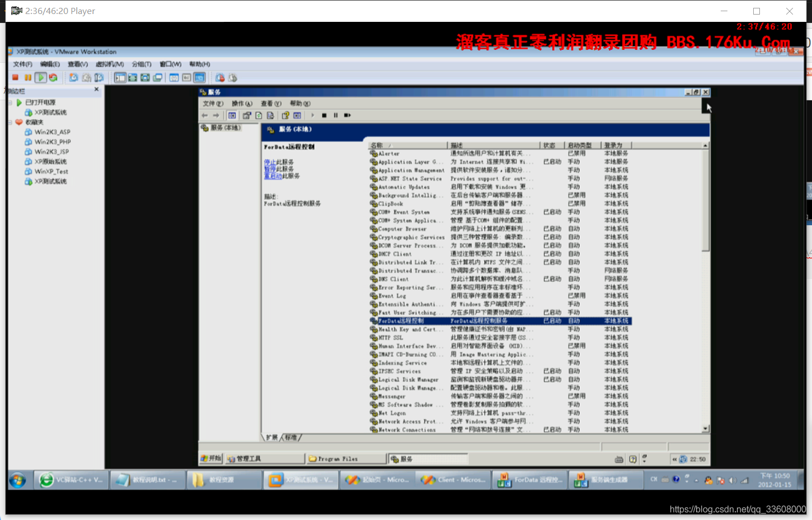Click Program Files button on XP taskbar
This screenshot has width=812, height=520.
click(347, 459)
